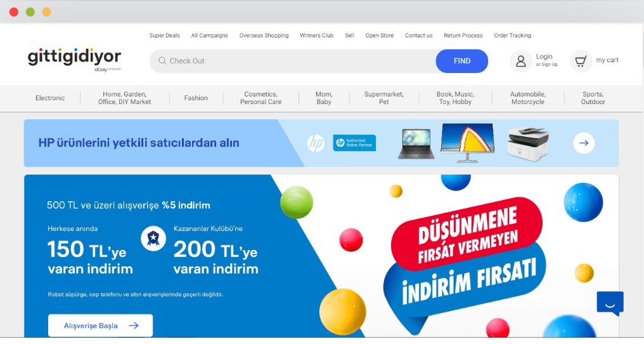Viewport: 644px width, 344px height.
Task: Open Overseas Shopping link
Action: [264, 36]
